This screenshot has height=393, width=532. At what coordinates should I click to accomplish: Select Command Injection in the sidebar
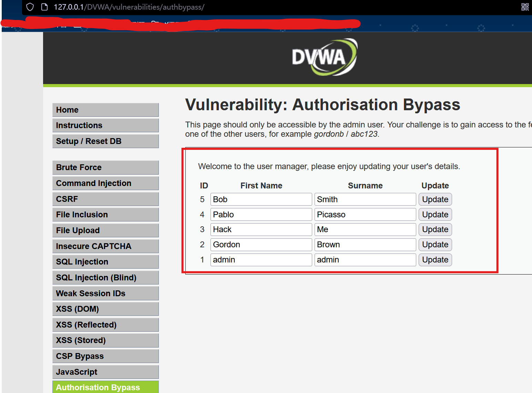105,183
